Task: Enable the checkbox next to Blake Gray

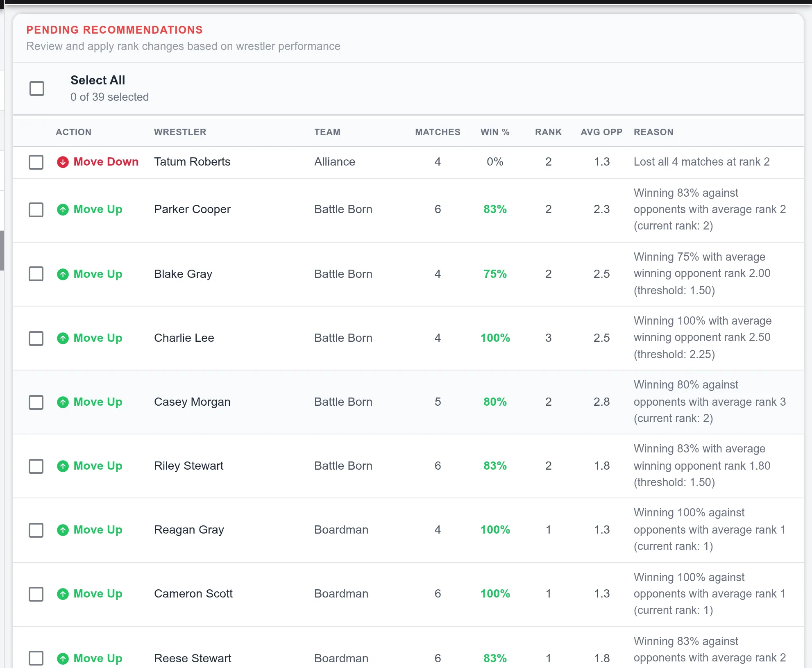Action: point(36,274)
